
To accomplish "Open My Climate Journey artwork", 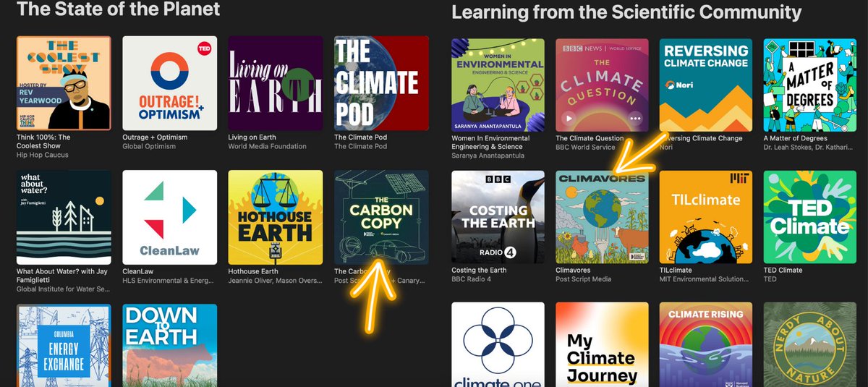I will point(602,344).
